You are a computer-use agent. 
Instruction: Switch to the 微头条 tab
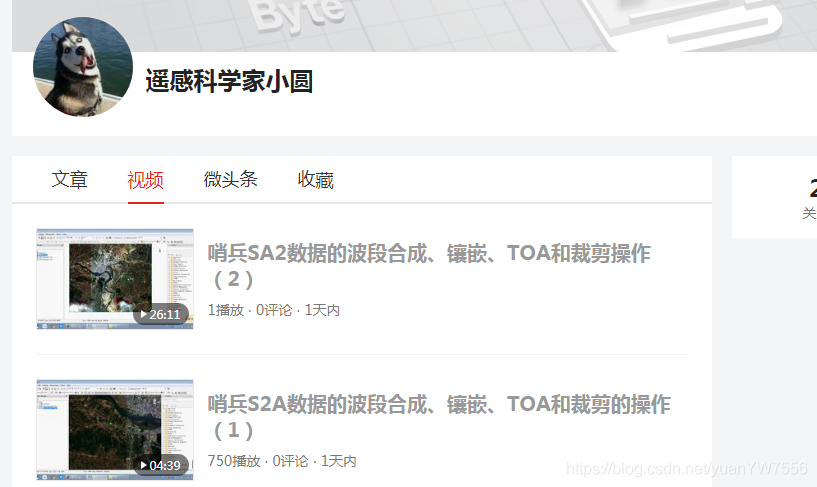(x=230, y=179)
